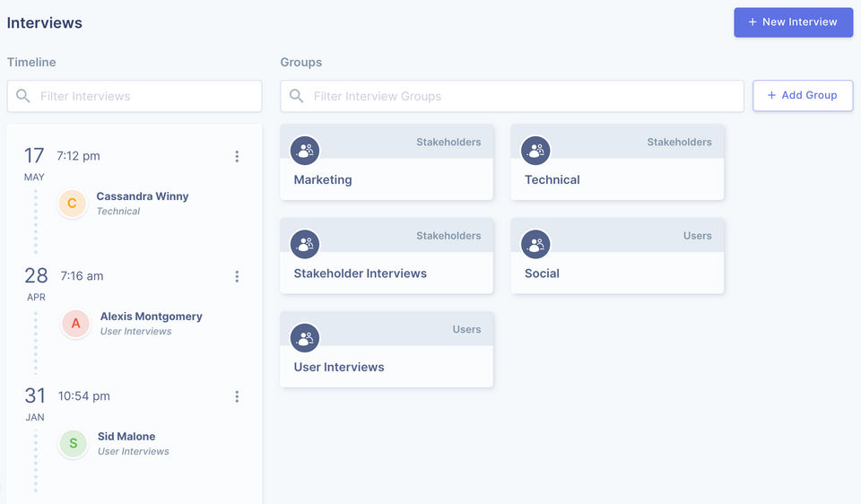
Task: Click Sid Malone's avatar
Action: tap(74, 444)
